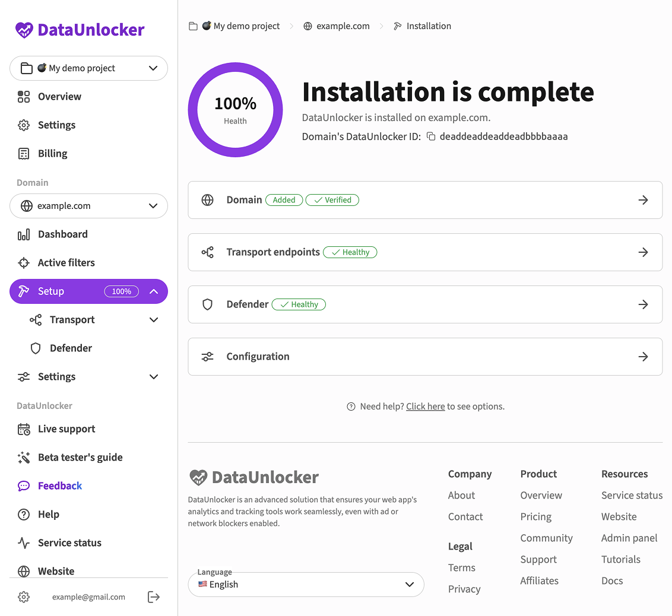Click the arrow on the Defender row
The width and height of the screenshot is (672, 616).
click(x=643, y=304)
